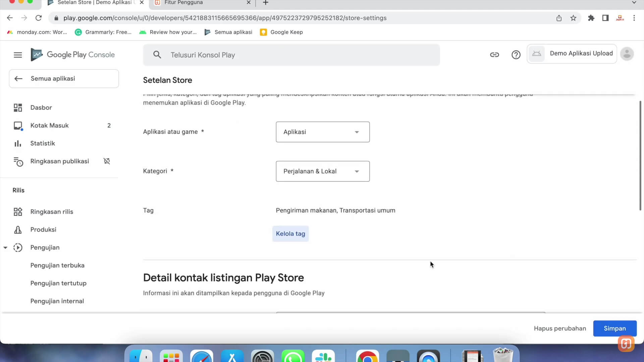Select the Statistik sidebar icon

[x=18, y=143]
